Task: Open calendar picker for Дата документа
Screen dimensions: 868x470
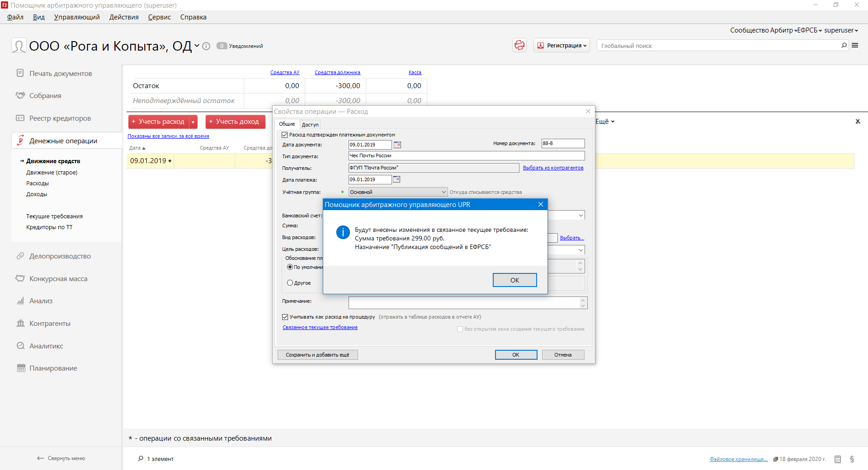Action: click(397, 145)
